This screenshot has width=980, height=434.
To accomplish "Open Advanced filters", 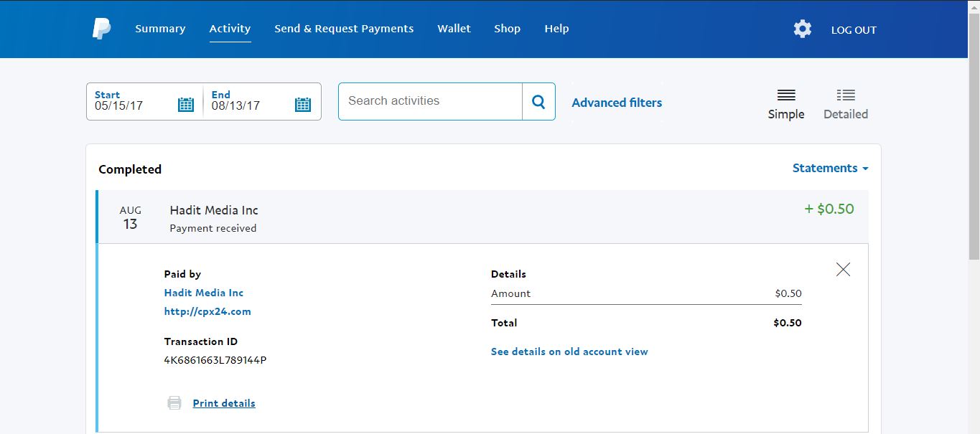I will 617,103.
